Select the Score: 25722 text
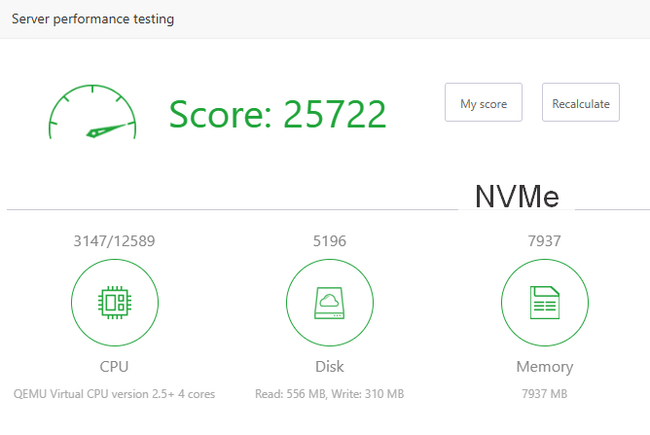 point(277,114)
